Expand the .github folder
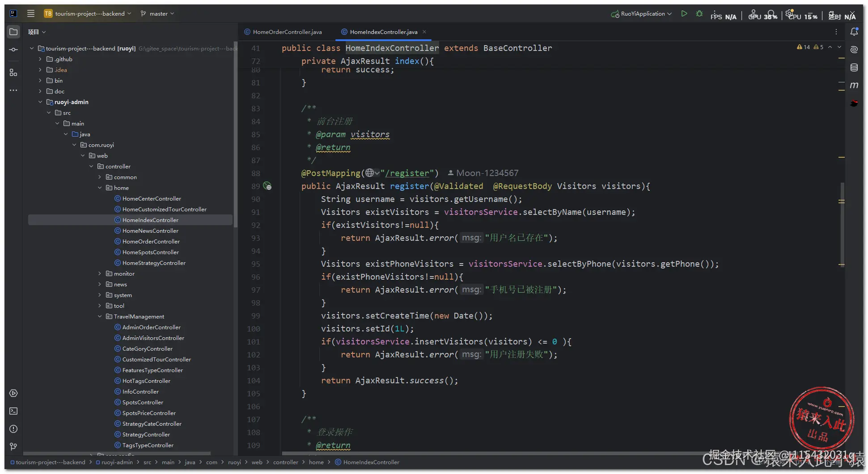868x474 pixels. coord(40,59)
